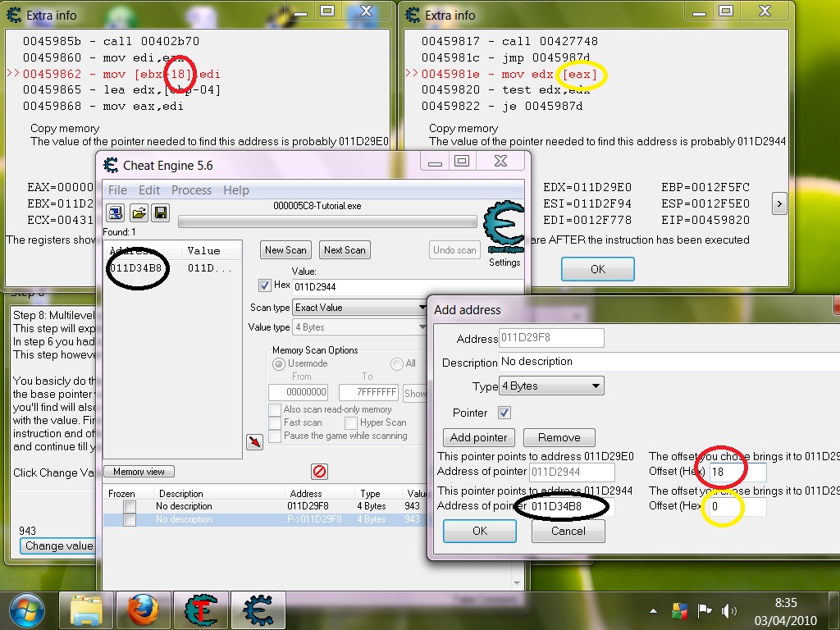The height and width of the screenshot is (630, 840).
Task: Toggle the Pointer checkbox in Add address
Action: click(x=504, y=413)
